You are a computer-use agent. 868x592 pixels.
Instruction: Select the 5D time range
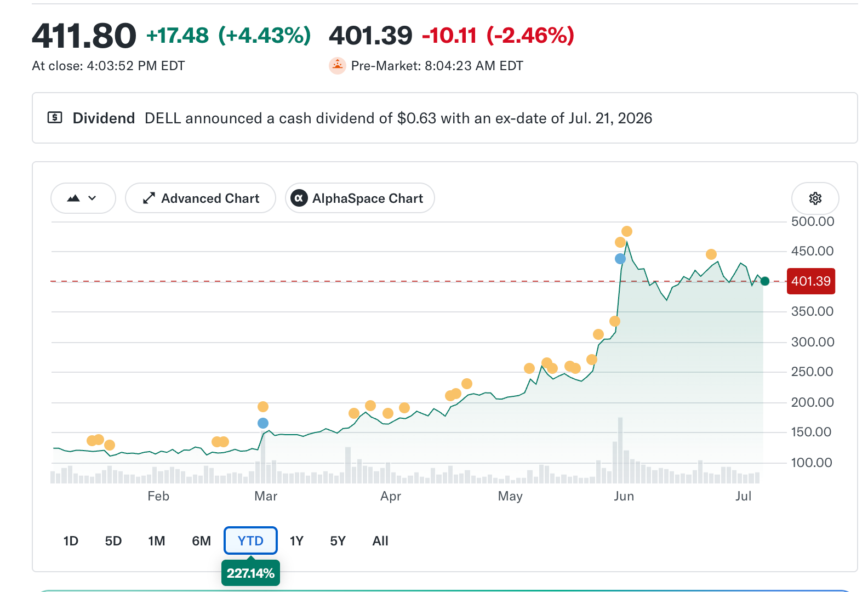(x=113, y=541)
